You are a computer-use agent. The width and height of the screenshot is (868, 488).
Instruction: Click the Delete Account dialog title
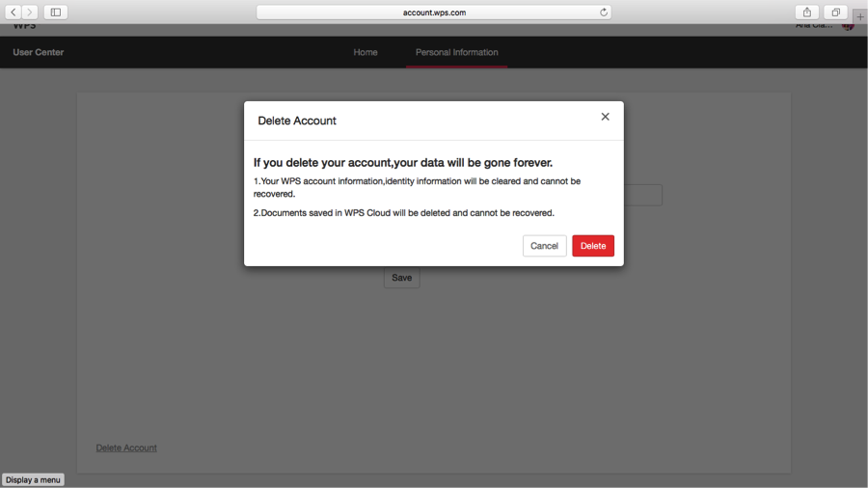pyautogui.click(x=297, y=121)
